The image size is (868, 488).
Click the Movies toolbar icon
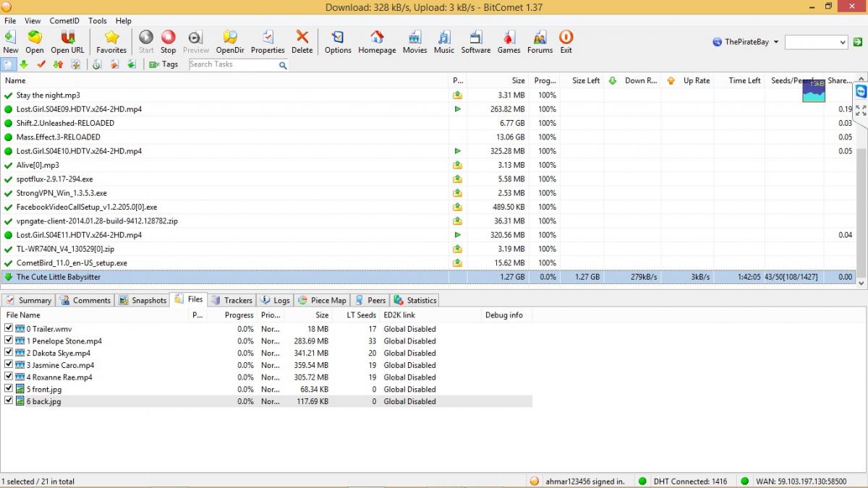(x=414, y=42)
